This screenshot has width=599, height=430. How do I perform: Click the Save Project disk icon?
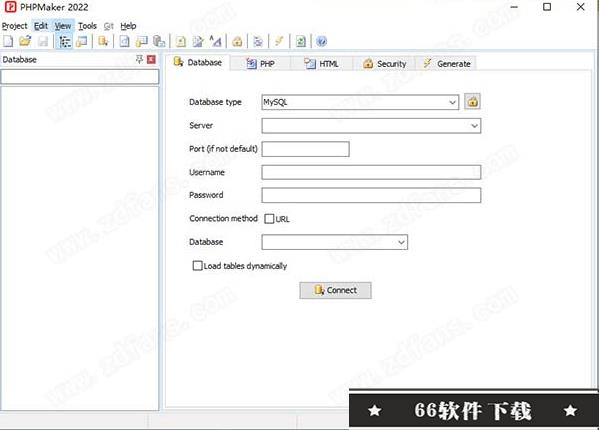tap(43, 41)
